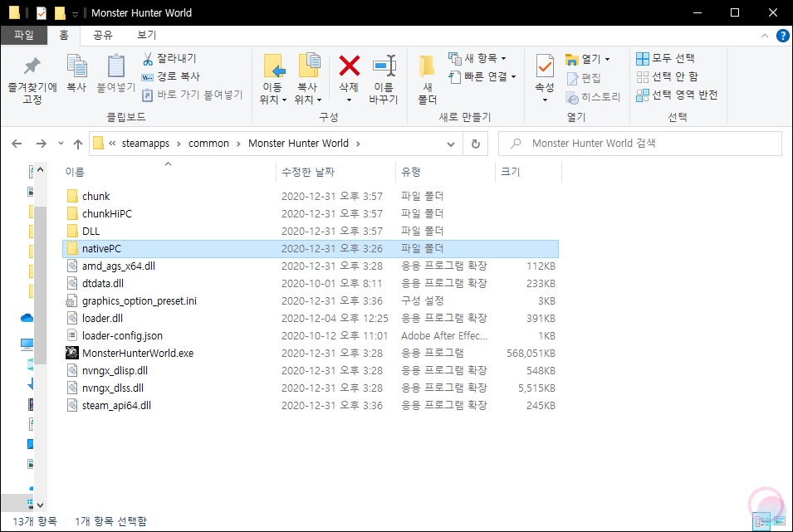Image resolution: width=793 pixels, height=532 pixels.
Task: Switch to the 보기 ribbon tab
Action: [x=147, y=35]
